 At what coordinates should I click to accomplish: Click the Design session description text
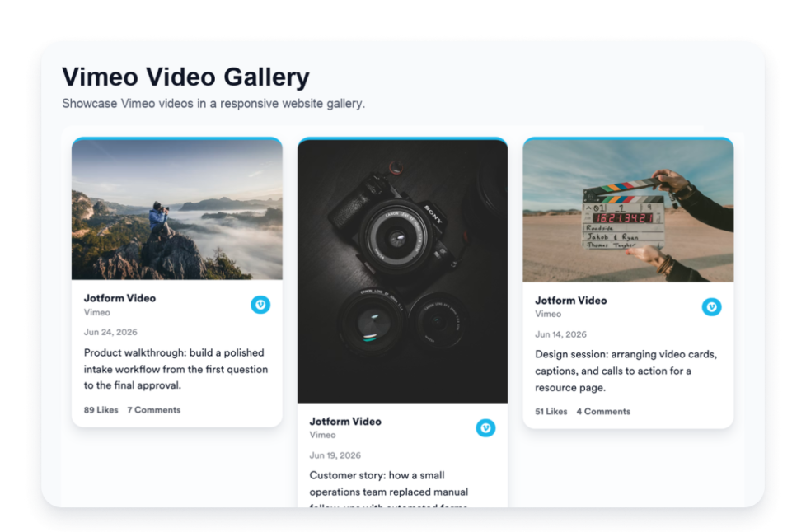point(626,371)
